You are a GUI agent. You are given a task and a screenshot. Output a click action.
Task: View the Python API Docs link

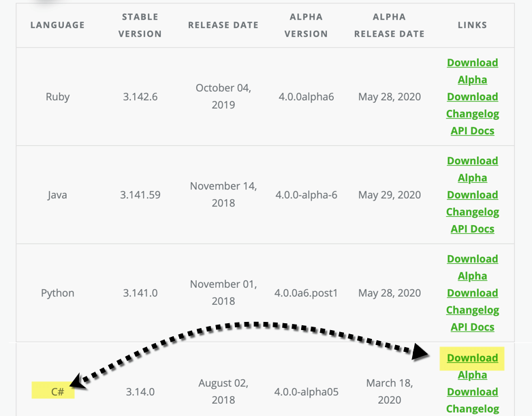(x=472, y=327)
